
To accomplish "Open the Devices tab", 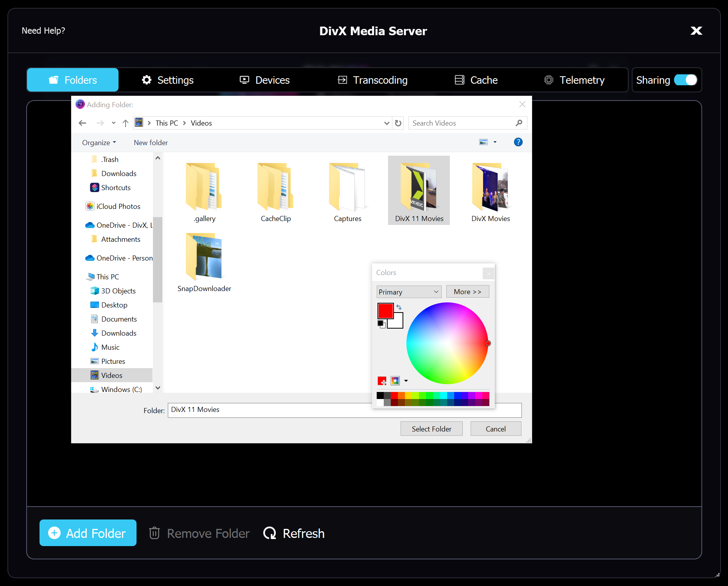I will pyautogui.click(x=264, y=80).
